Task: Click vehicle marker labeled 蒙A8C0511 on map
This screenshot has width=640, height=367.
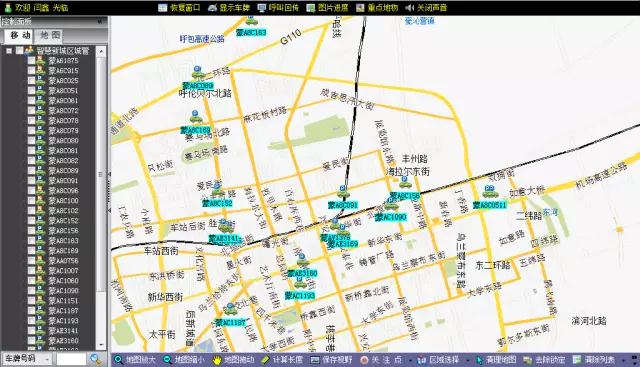Action: [x=489, y=205]
